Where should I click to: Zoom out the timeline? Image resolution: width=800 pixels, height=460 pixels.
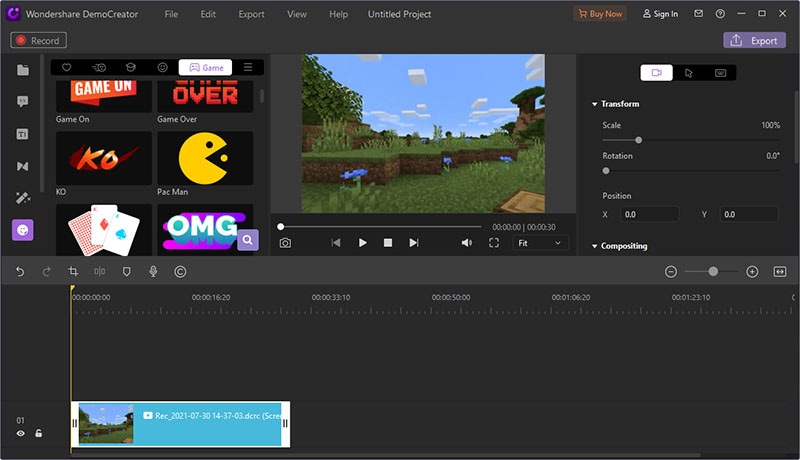671,272
